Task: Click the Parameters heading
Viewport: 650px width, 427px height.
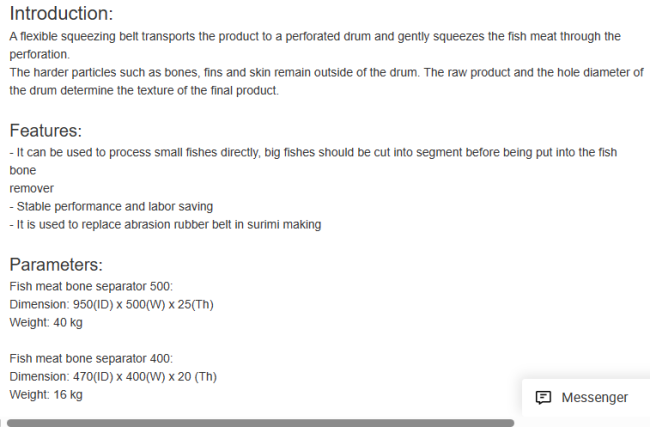Action: [56, 264]
